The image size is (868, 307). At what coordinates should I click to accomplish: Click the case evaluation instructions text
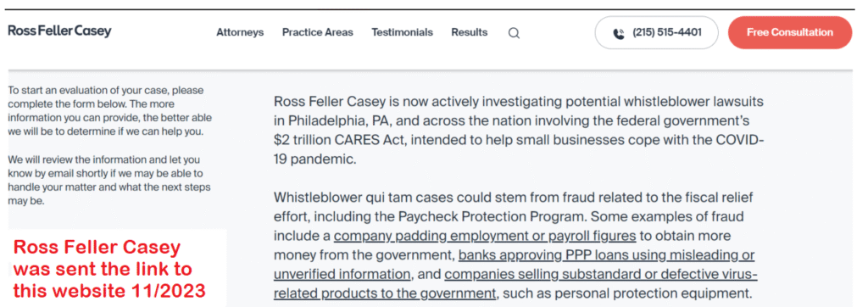coord(109,111)
